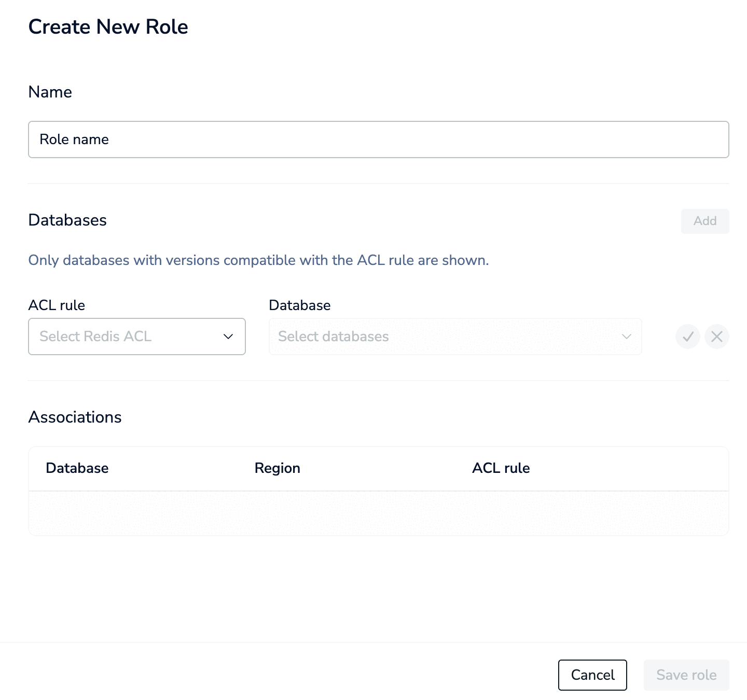Click the empty Associations table body row
The image size is (747, 700).
pyautogui.click(x=378, y=513)
